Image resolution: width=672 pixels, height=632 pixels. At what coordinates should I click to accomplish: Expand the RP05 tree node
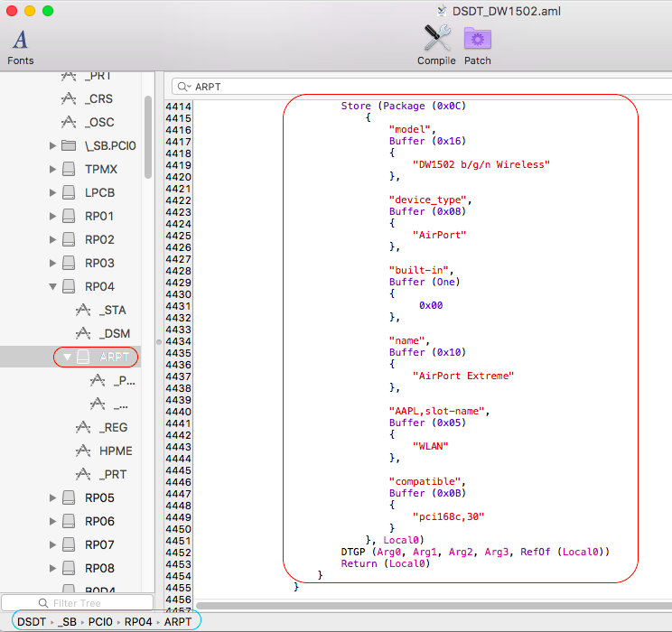(x=52, y=497)
